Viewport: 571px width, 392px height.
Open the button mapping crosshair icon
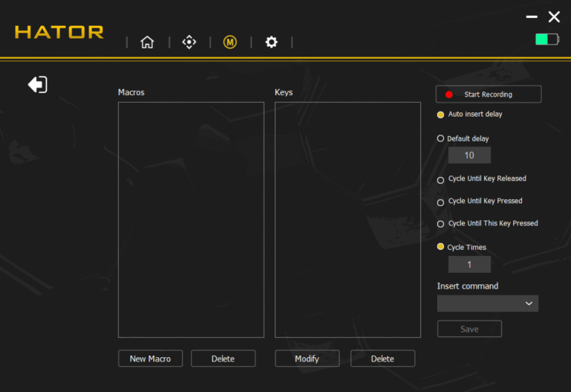(189, 42)
